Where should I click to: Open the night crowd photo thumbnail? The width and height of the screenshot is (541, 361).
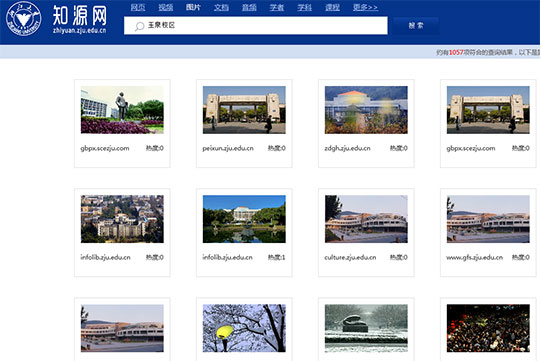tap(488, 328)
